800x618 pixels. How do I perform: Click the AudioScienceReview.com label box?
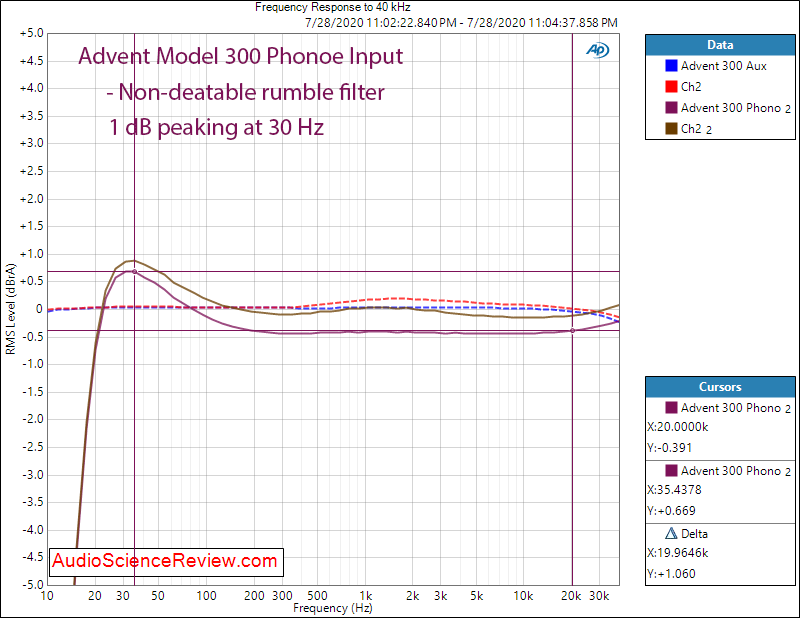[x=166, y=562]
